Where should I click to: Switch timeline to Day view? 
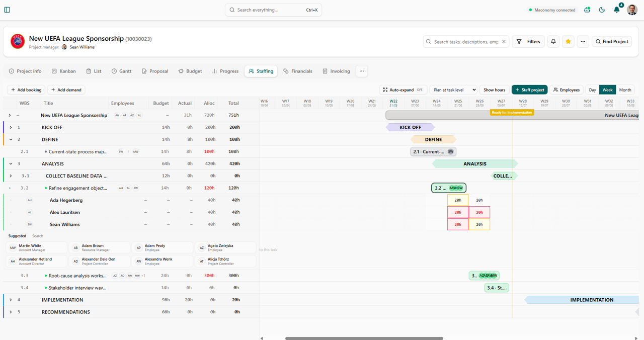[592, 90]
